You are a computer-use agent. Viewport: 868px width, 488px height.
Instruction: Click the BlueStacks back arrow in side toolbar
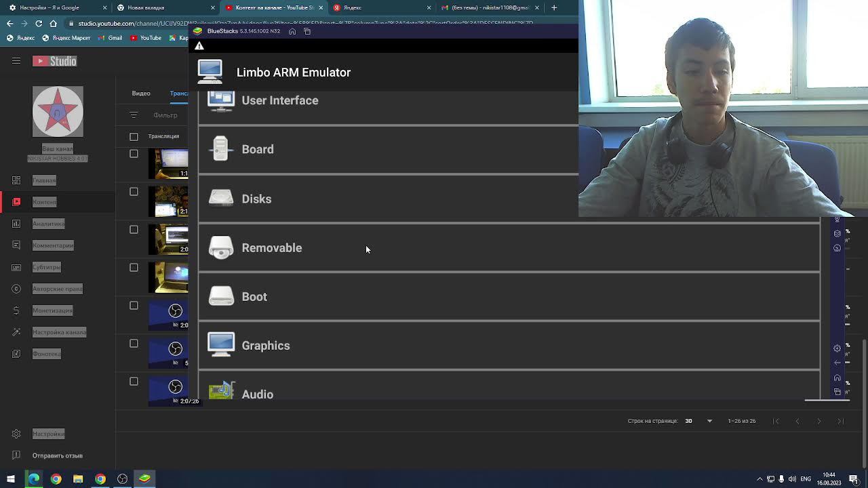(x=837, y=363)
